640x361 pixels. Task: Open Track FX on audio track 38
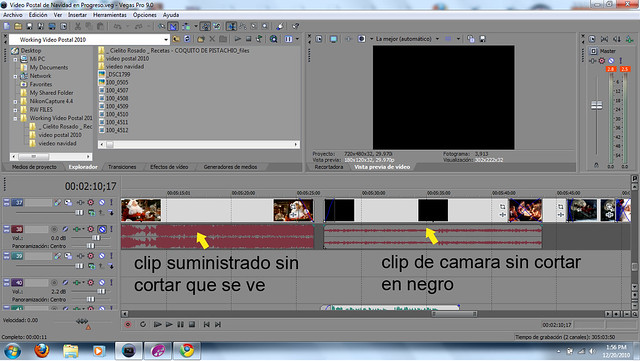point(76,229)
